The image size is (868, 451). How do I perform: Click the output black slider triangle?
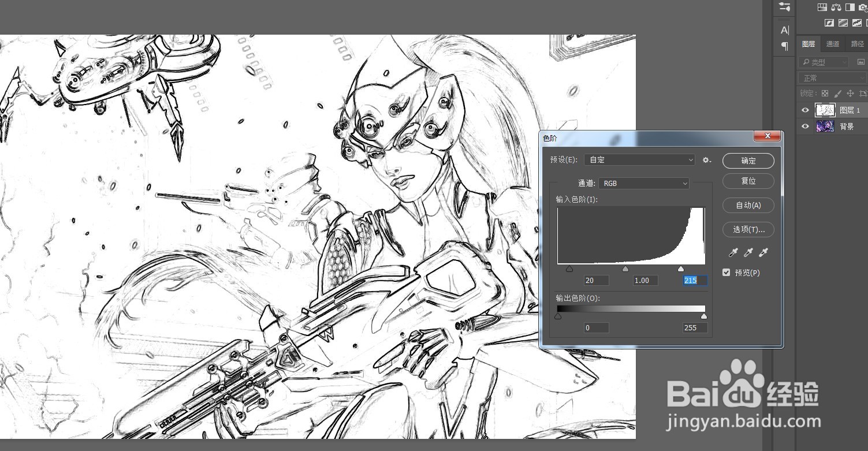click(x=558, y=316)
